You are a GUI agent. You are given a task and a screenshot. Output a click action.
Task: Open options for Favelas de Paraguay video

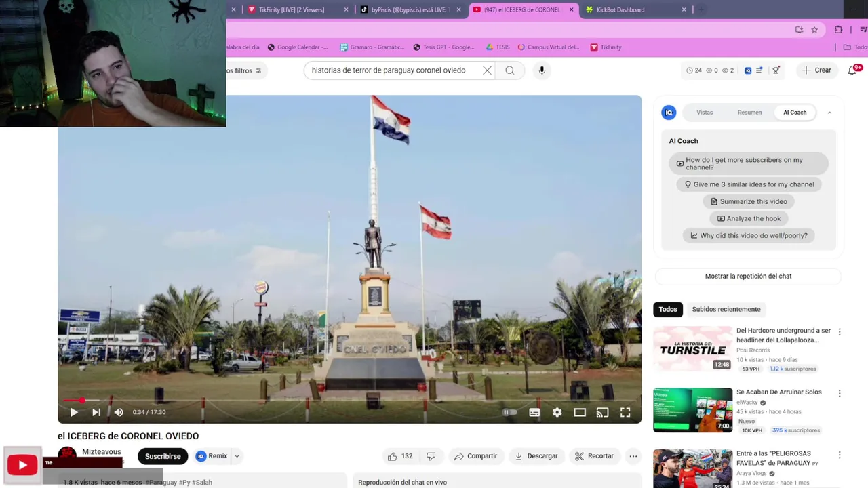(840, 455)
